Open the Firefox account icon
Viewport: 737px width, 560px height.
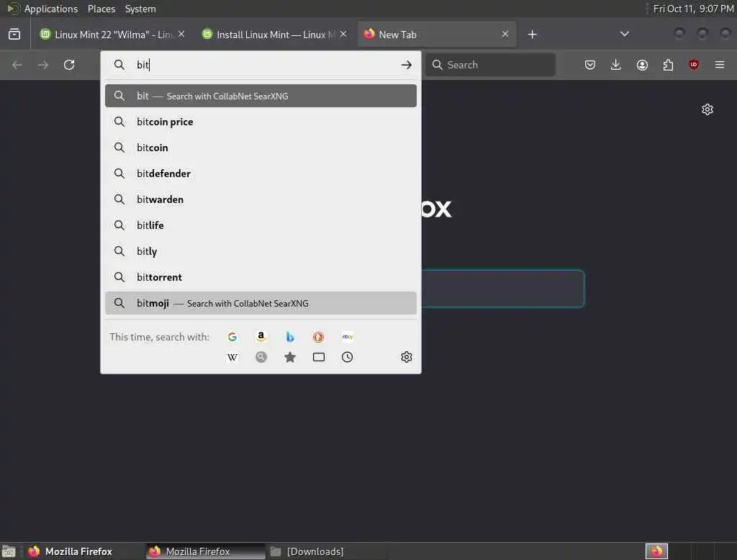pos(642,64)
